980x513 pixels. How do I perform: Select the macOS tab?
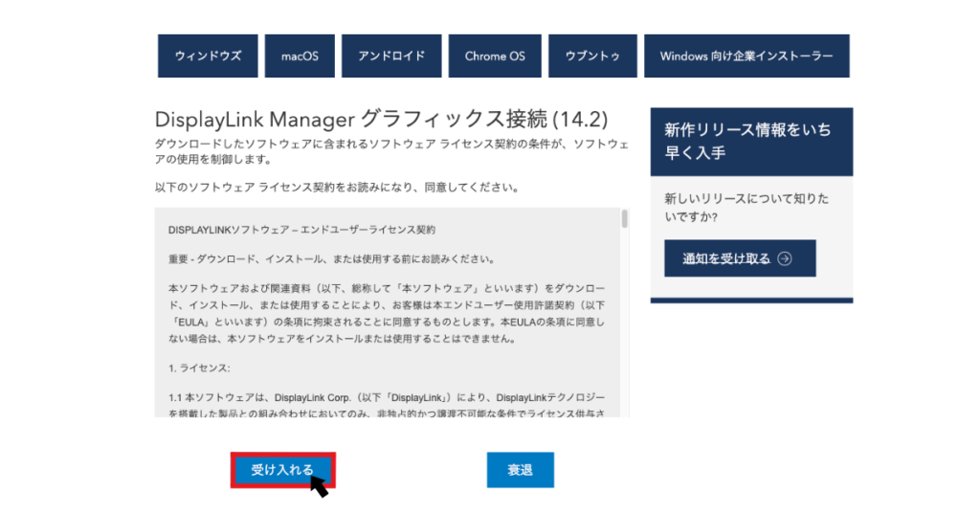pos(300,56)
